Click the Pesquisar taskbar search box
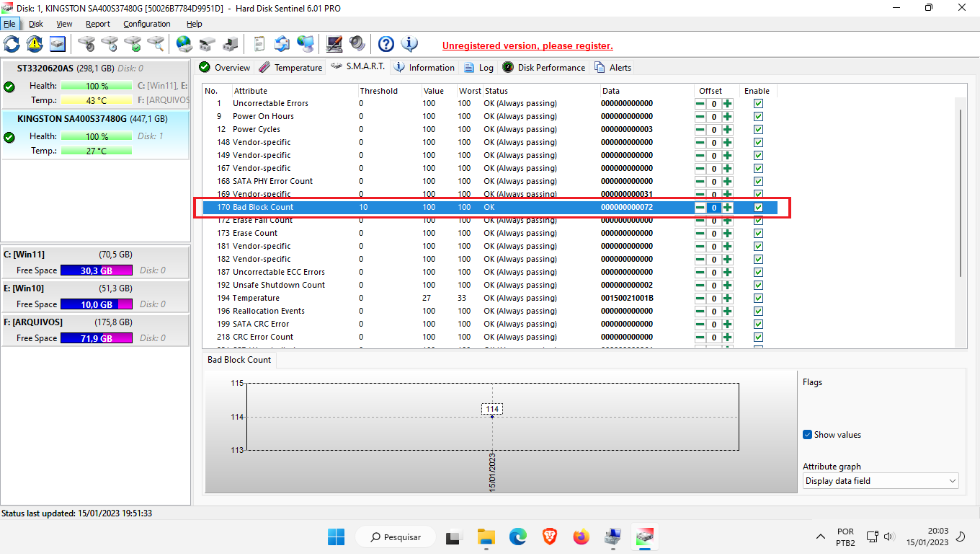The image size is (980, 556). pos(396,537)
